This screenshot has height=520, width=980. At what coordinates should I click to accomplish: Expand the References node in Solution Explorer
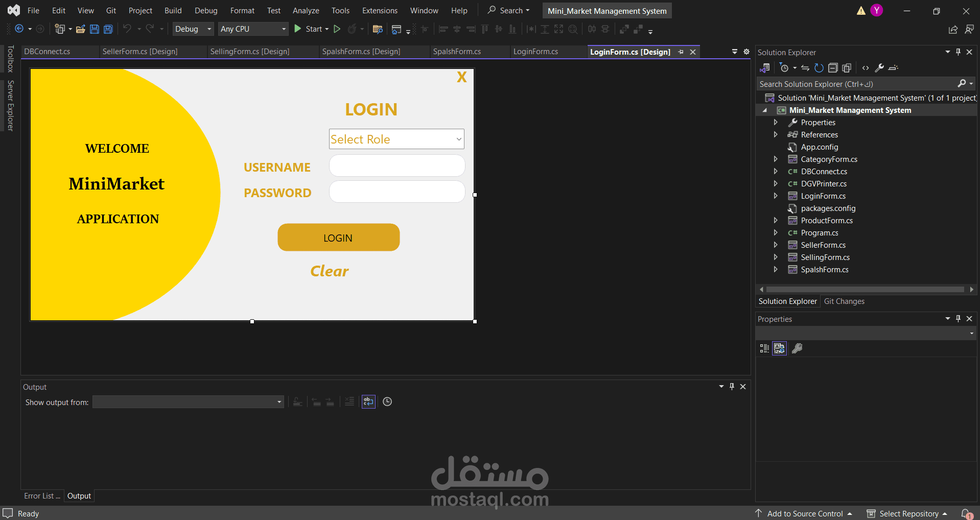click(776, 134)
